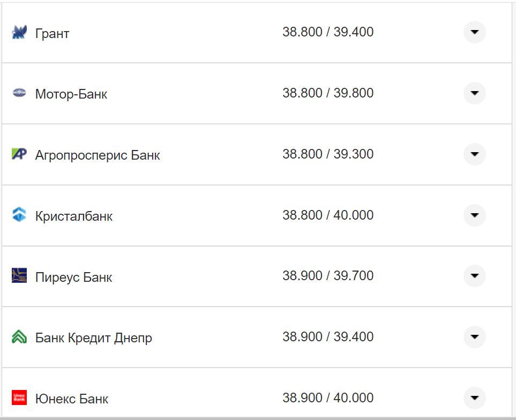The width and height of the screenshot is (516, 420).
Task: Show Пиреус Банк details via arrow
Action: coord(474,276)
